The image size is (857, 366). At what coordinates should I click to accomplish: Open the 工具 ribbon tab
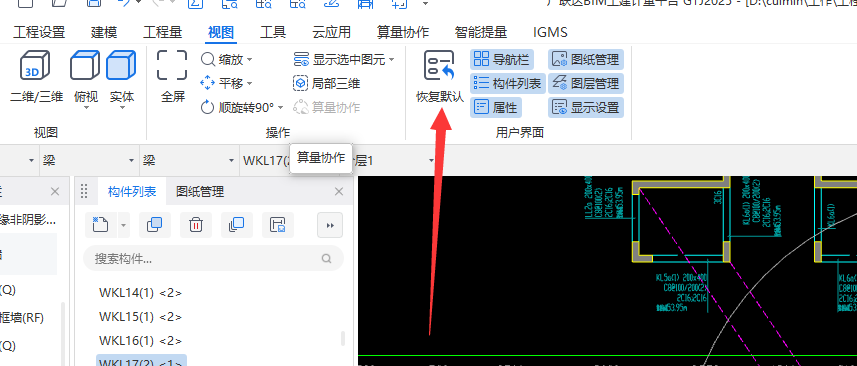273,32
